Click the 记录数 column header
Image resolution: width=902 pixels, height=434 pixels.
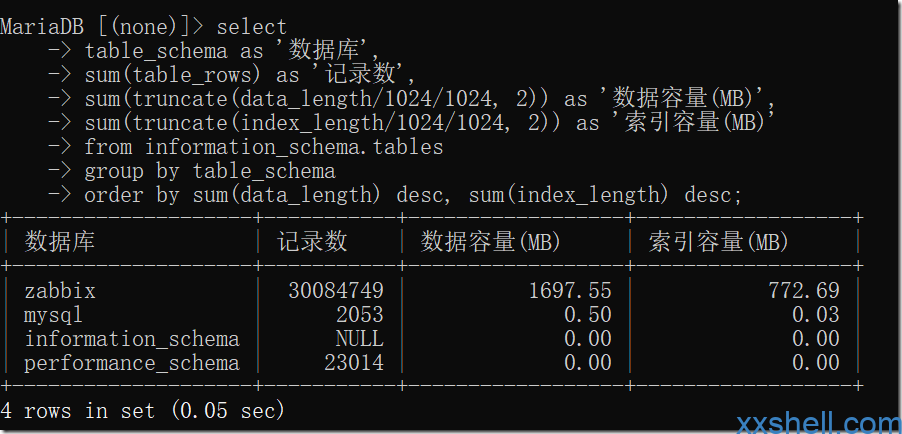pyautogui.click(x=312, y=242)
